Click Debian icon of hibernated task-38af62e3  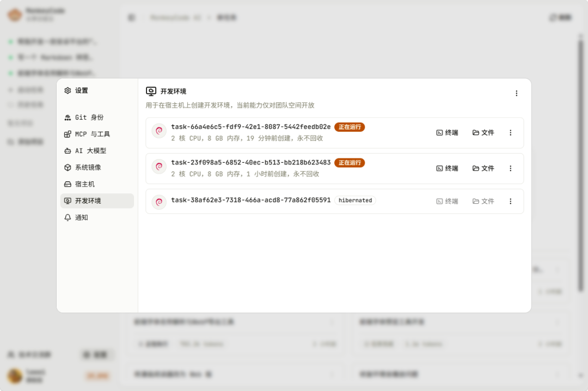click(x=159, y=202)
